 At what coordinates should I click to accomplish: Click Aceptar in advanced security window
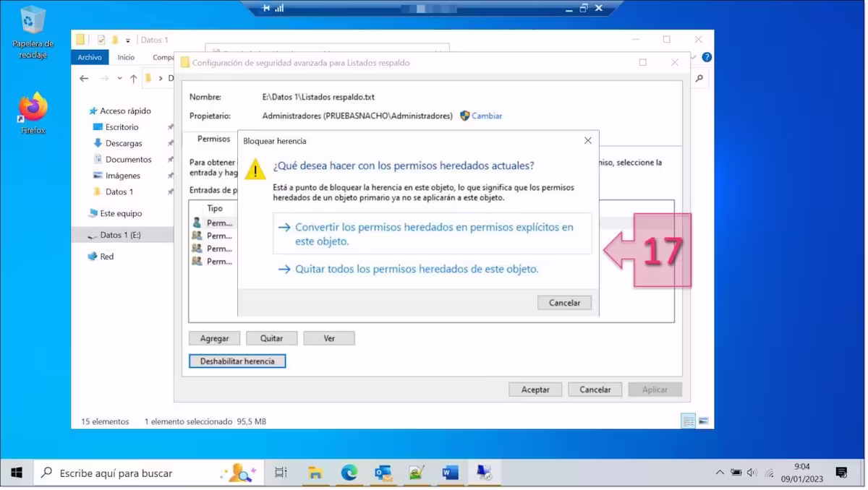[x=535, y=390]
